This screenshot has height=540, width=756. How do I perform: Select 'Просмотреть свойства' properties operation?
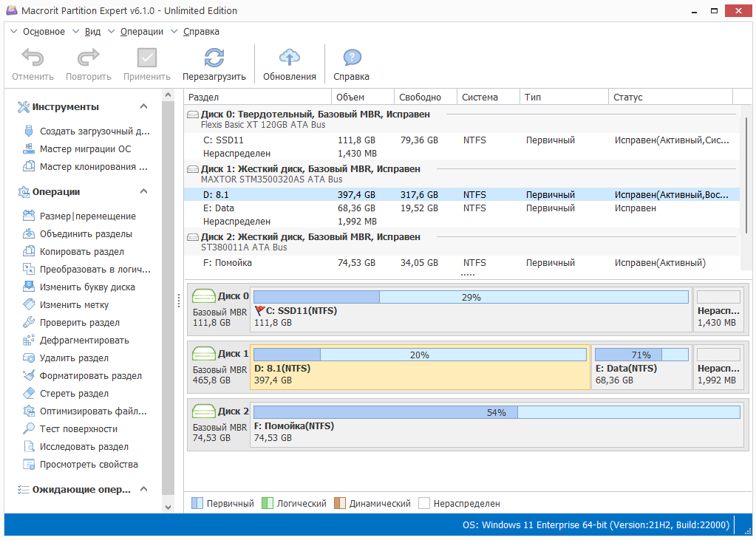point(81,465)
